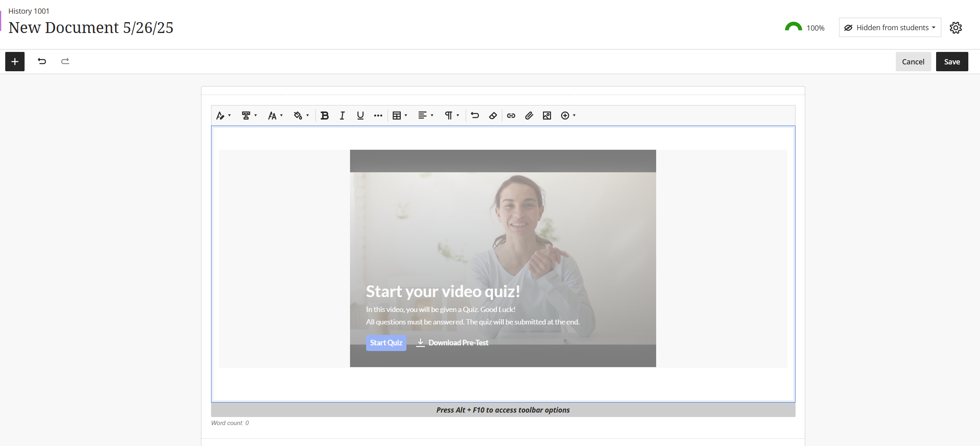Click the Save button
The height and width of the screenshot is (446, 980).
coord(951,62)
